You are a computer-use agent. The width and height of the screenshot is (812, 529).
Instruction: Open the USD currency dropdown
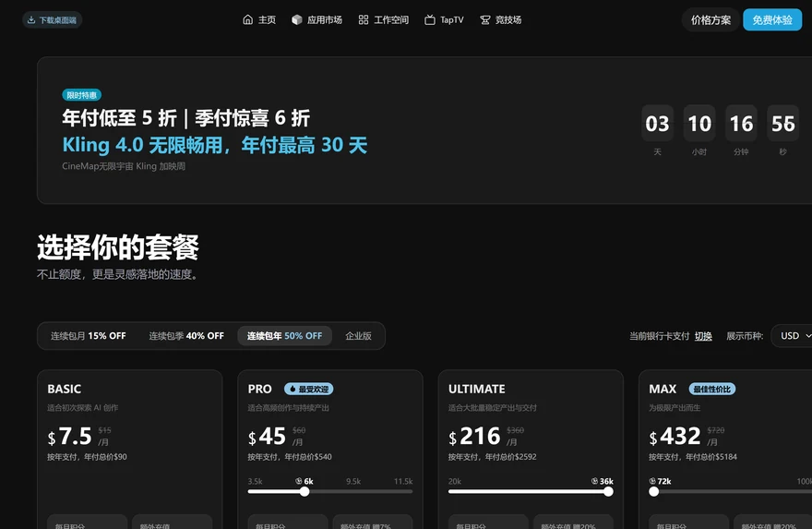pos(793,336)
